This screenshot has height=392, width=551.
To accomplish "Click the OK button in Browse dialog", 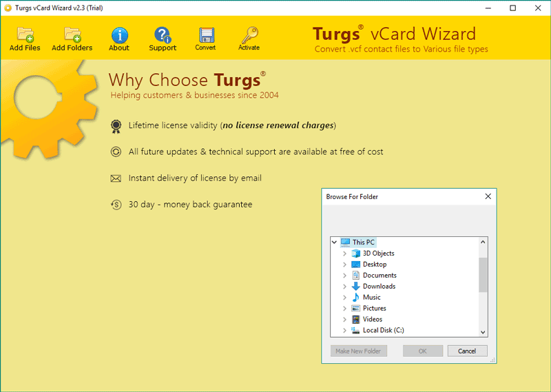I will 423,351.
